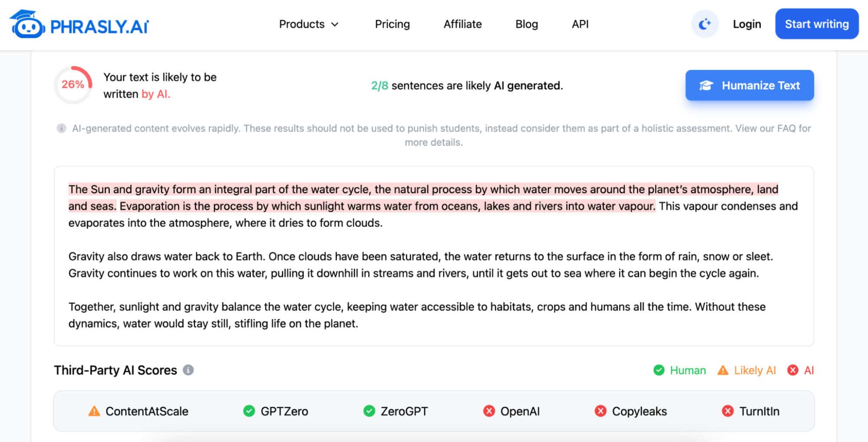Image resolution: width=868 pixels, height=442 pixels.
Task: Click the warning triangle beside ContentAtScale
Action: coord(94,411)
